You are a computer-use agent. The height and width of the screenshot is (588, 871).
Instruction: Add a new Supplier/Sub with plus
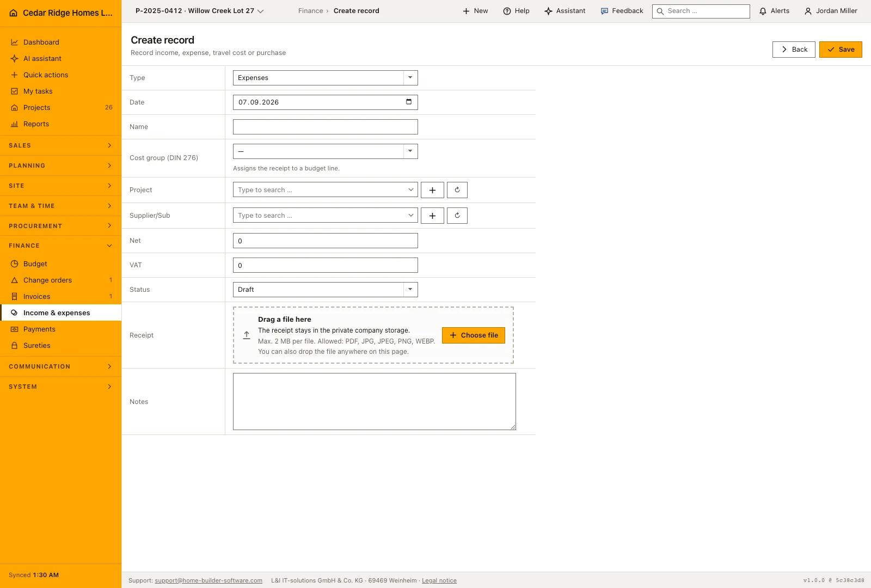432,216
